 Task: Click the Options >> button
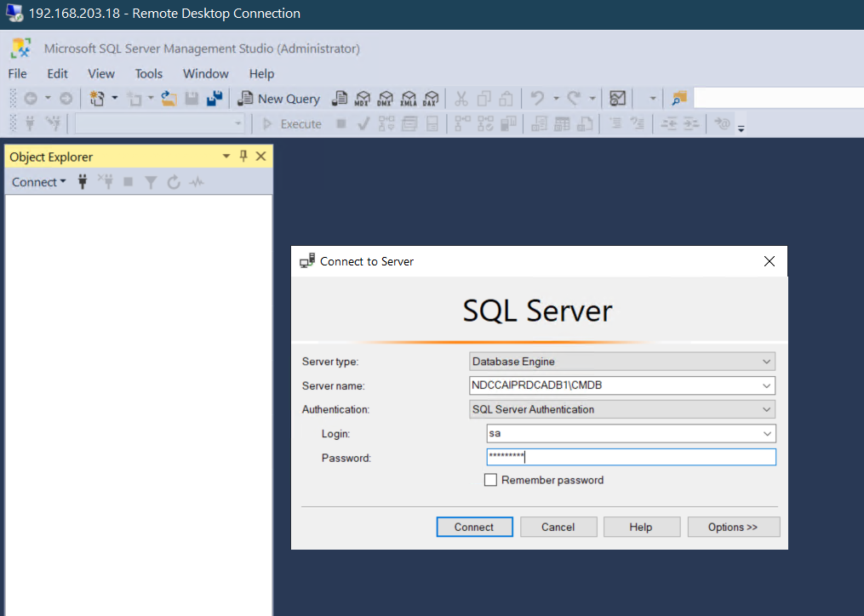[734, 527]
